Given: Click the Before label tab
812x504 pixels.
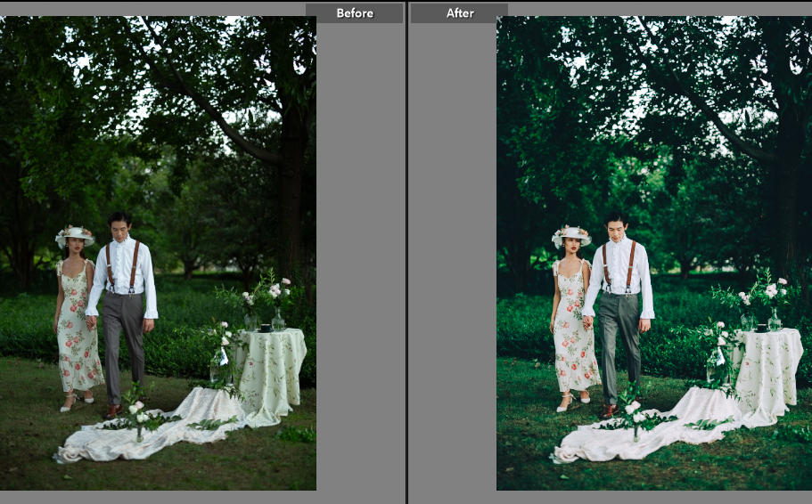Looking at the screenshot, I should [x=354, y=12].
